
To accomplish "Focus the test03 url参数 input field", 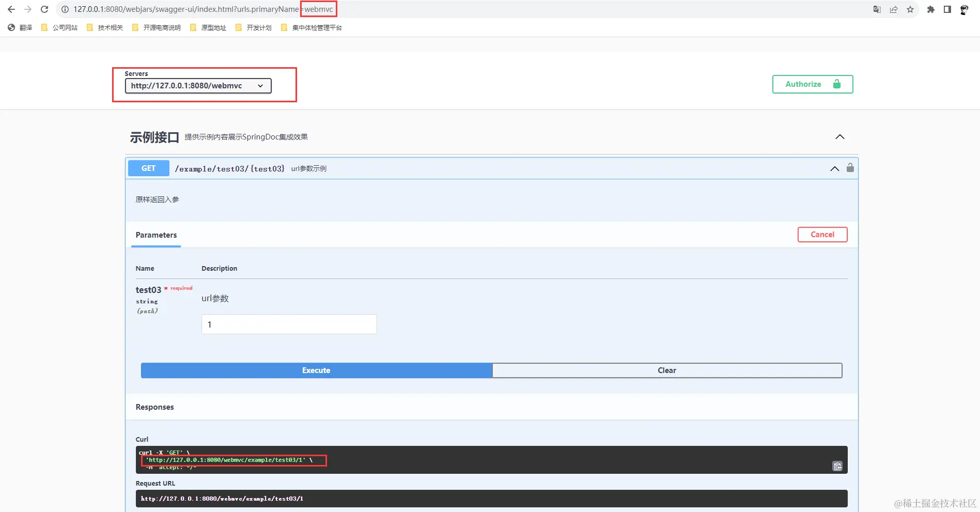I will pos(289,324).
